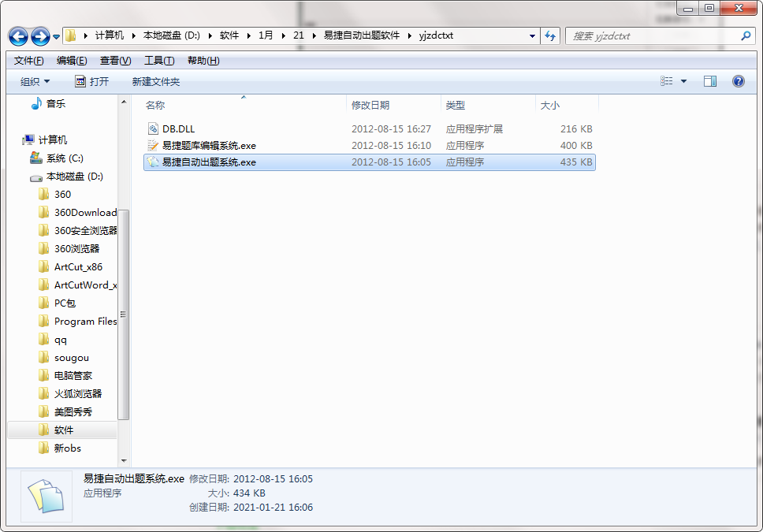Viewport: 763px width, 532px height.
Task: Click the size value 400 KB
Action: 576,146
